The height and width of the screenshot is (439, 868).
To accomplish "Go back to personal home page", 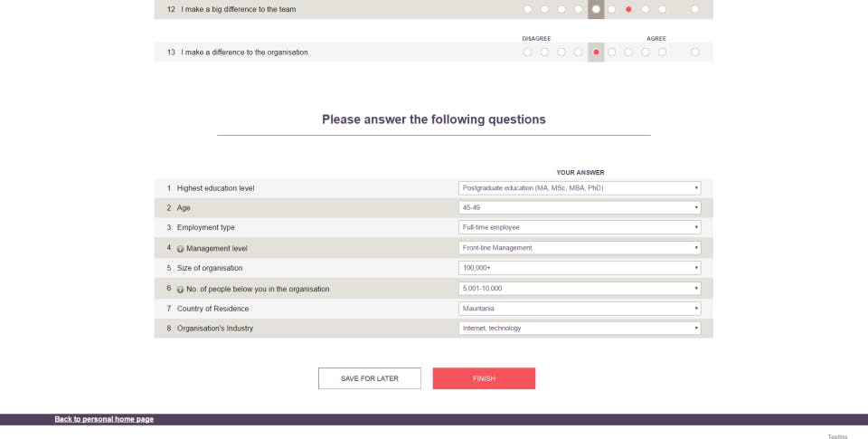I will pos(104,419).
